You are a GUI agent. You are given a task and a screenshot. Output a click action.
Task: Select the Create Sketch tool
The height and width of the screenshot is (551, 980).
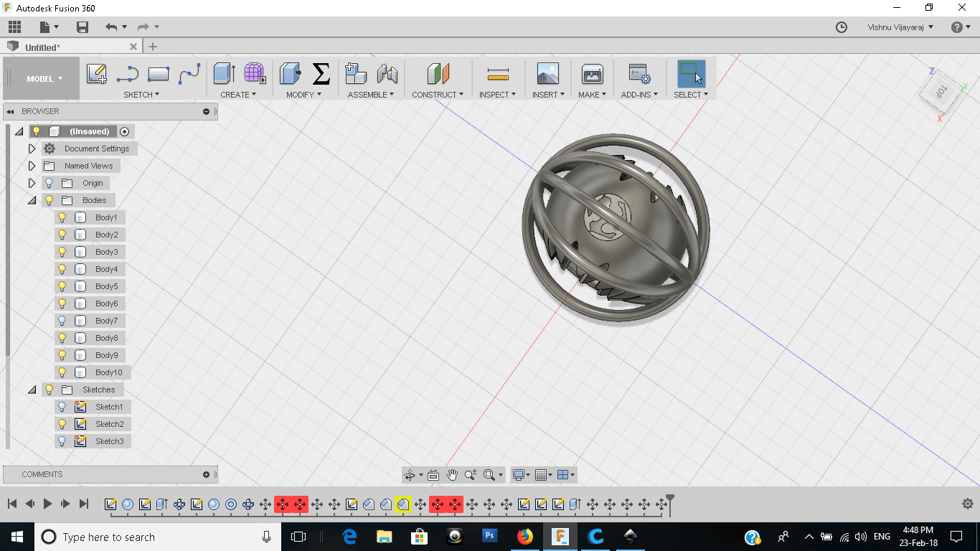(97, 74)
